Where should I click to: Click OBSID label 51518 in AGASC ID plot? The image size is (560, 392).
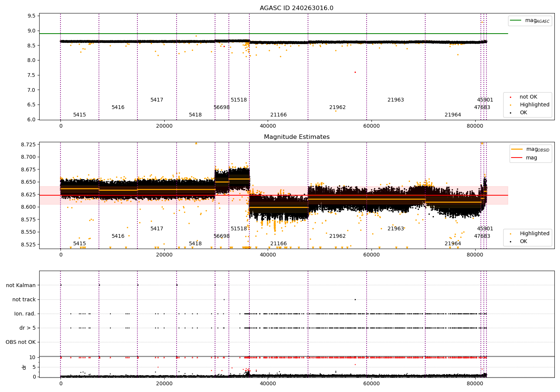pos(239,100)
